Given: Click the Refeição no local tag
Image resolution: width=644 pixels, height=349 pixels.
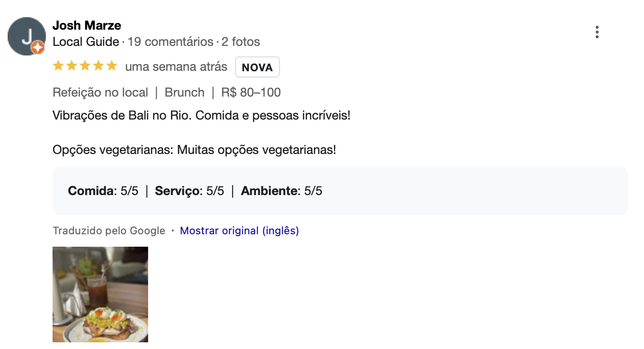Looking at the screenshot, I should pyautogui.click(x=100, y=92).
